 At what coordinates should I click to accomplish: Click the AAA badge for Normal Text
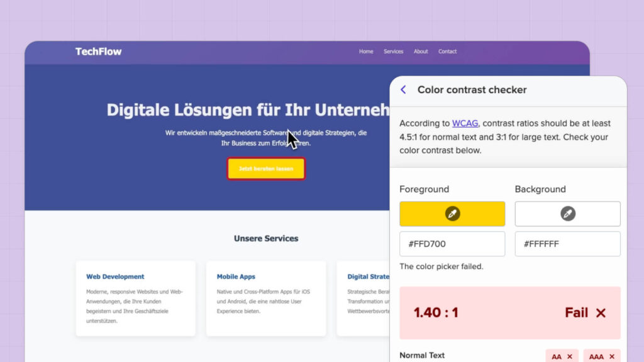coord(602,357)
